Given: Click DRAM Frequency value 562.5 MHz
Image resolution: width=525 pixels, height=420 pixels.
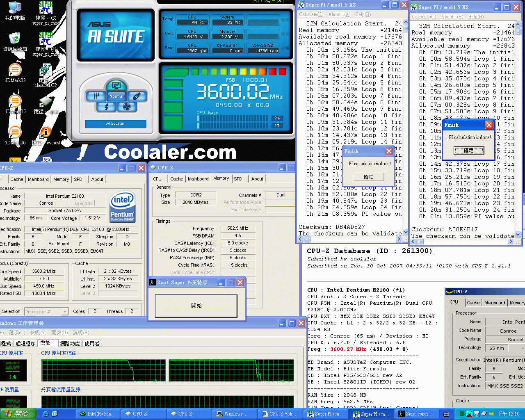Looking at the screenshot, I should tap(238, 228).
